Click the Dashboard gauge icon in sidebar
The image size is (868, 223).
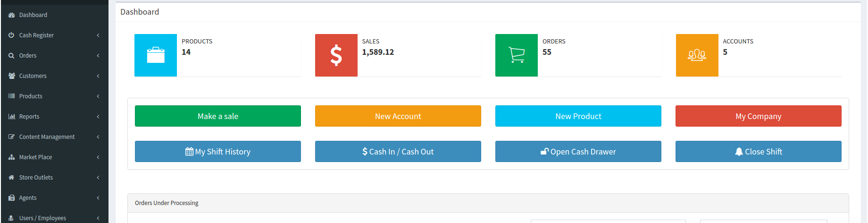click(12, 15)
